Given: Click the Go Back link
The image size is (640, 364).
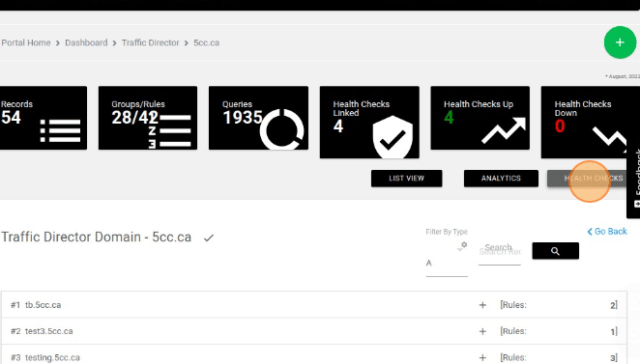Looking at the screenshot, I should [607, 232].
